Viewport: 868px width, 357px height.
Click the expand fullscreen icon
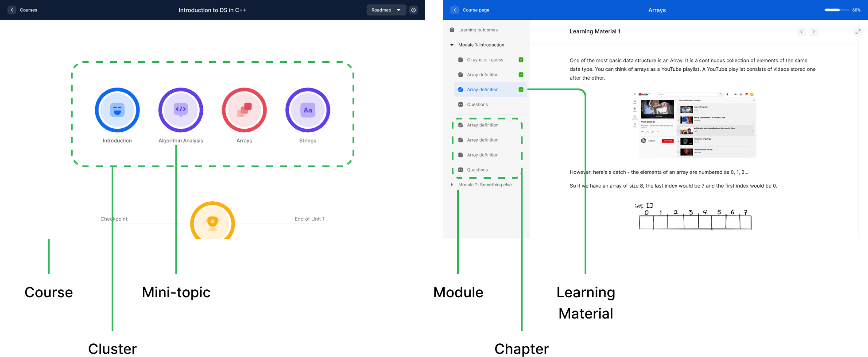coord(858,32)
